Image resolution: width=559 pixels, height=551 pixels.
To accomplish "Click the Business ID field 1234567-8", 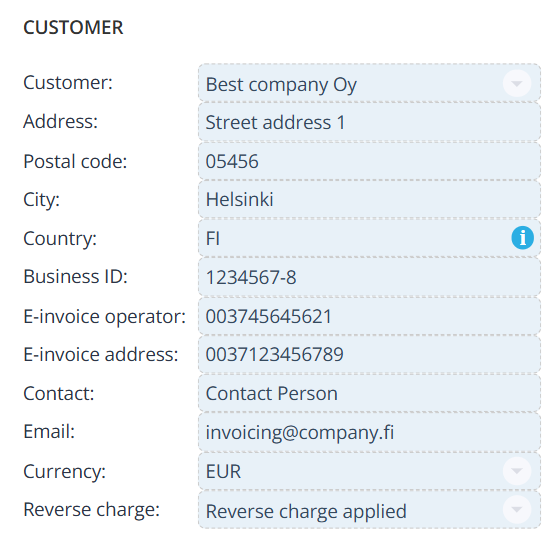I will [369, 277].
